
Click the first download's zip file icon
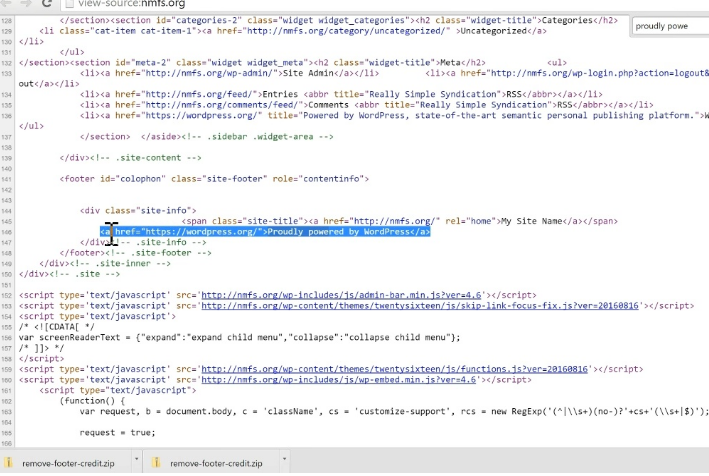coord(8,462)
